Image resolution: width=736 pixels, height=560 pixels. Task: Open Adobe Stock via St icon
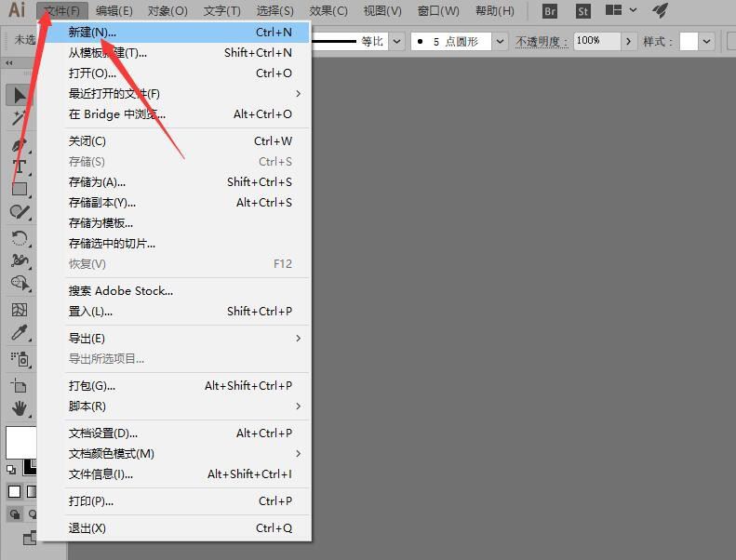583,11
